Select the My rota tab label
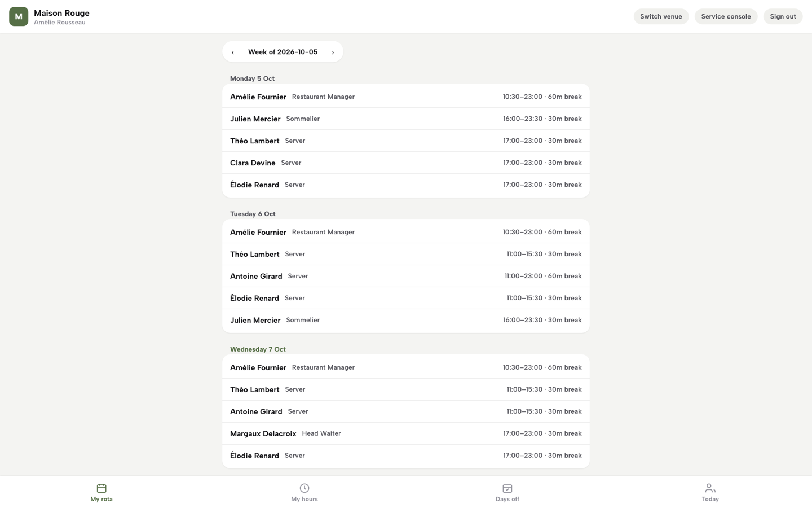Screen dimensions: 812x508 (101, 499)
